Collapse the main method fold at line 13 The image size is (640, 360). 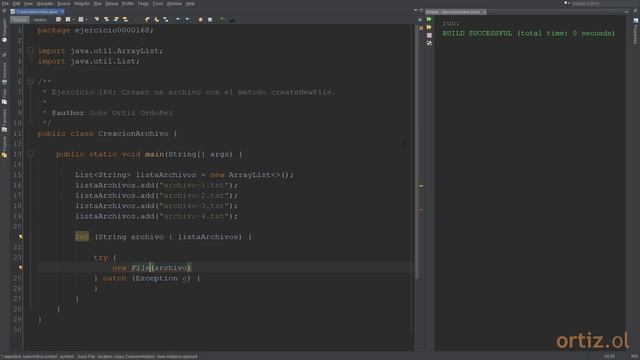click(x=30, y=154)
